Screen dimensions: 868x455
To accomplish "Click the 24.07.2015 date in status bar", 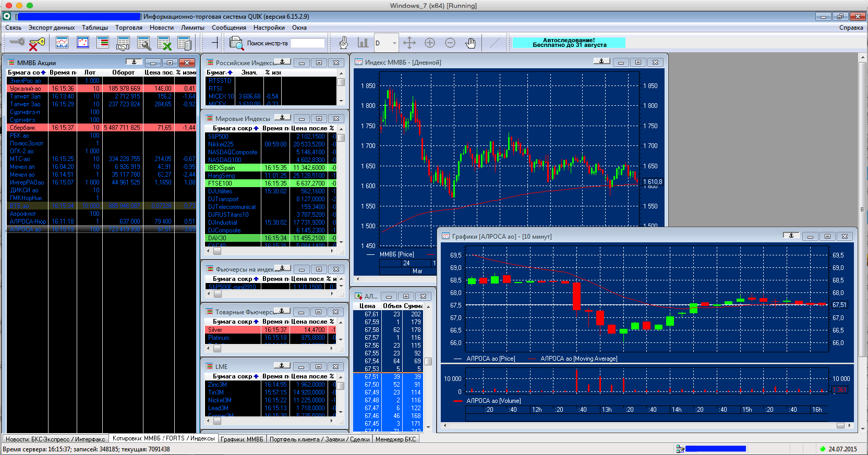I will 842,449.
